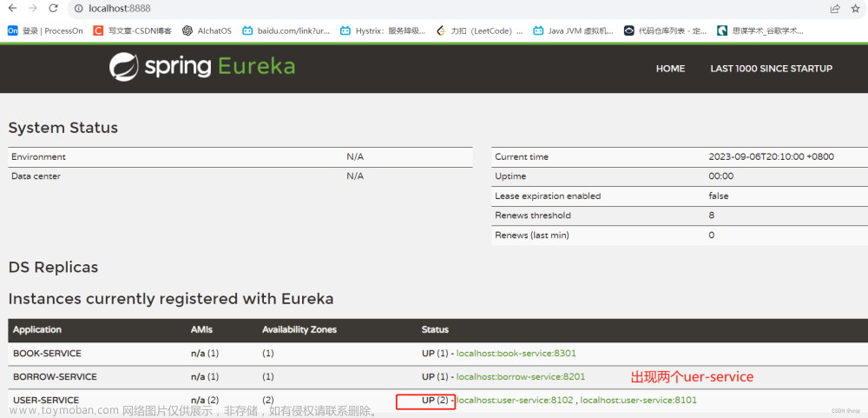The width and height of the screenshot is (868, 418).
Task: Open the CSDN blog bookmark
Action: pyautogui.click(x=132, y=31)
